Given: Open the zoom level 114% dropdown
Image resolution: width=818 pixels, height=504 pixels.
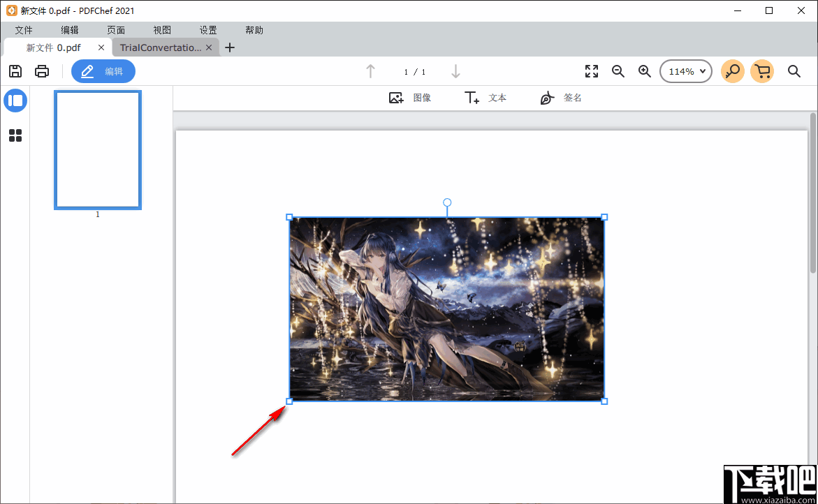Looking at the screenshot, I should point(685,71).
